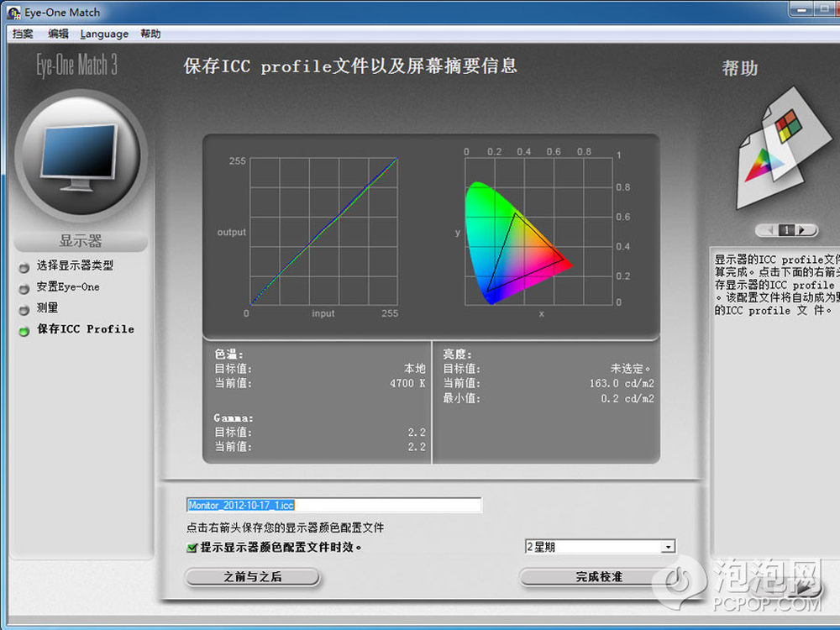The height and width of the screenshot is (630, 840).
Task: Click the 本地 color temperature target value
Action: [x=415, y=369]
